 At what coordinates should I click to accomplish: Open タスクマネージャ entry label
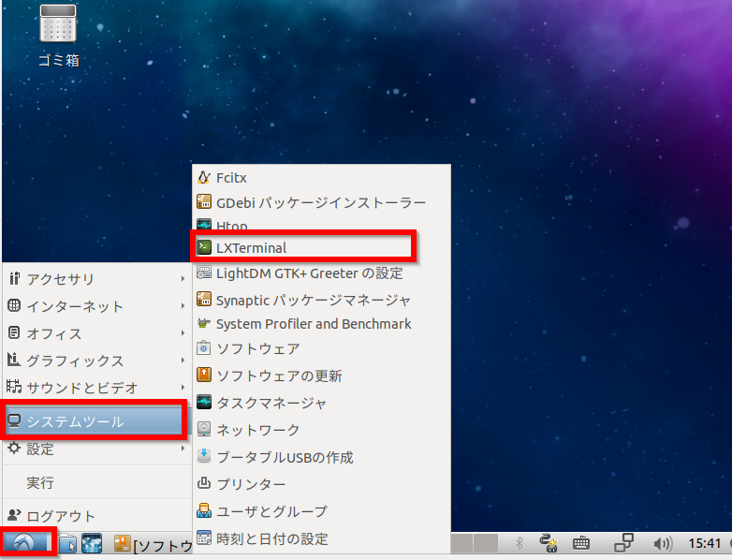271,403
